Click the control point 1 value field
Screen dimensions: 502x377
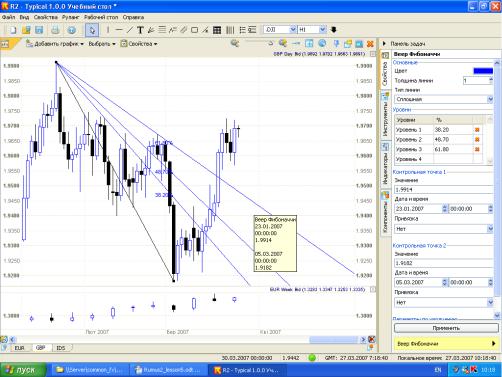coord(443,190)
